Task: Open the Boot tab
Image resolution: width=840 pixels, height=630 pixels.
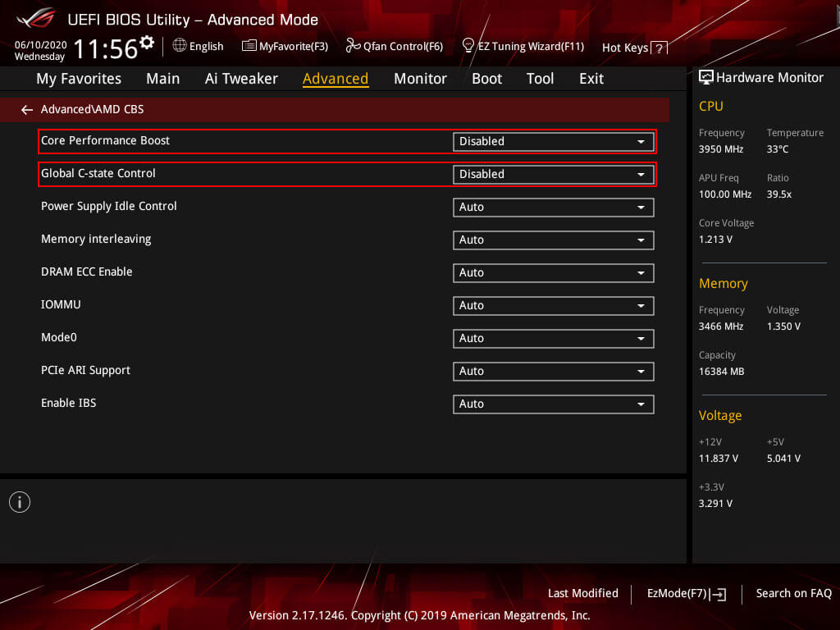Action: pyautogui.click(x=486, y=79)
